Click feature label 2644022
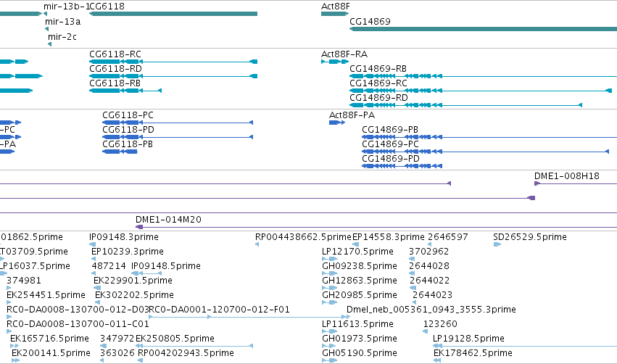Viewport: 617px width, 364px height. [429, 281]
